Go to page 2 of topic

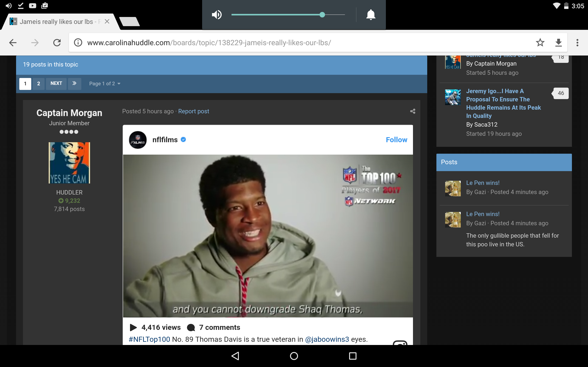coord(38,84)
